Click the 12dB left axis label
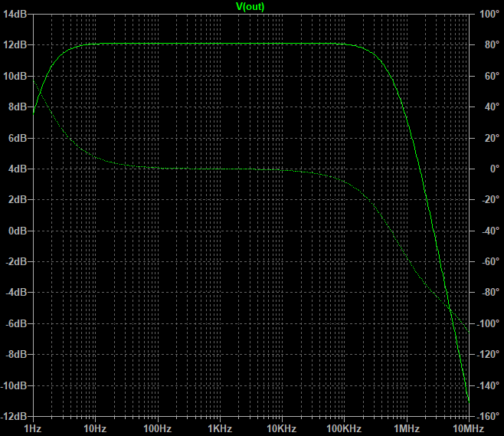Viewport: 504px width, 436px height. click(15, 44)
